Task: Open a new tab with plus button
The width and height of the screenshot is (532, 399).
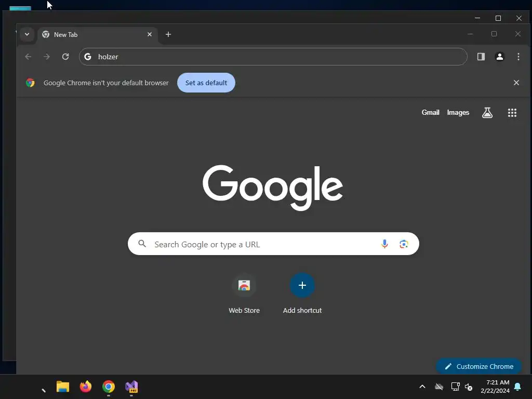Action: coord(168,34)
